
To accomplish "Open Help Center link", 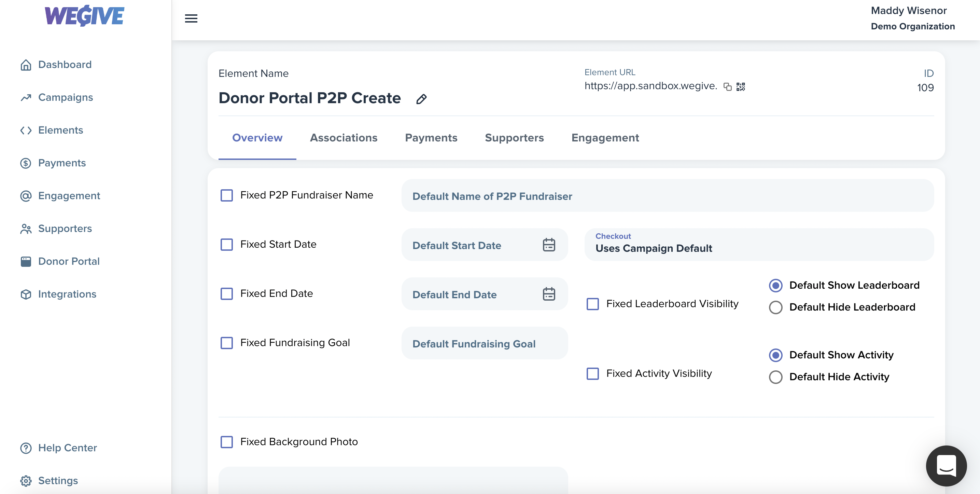I will click(67, 448).
